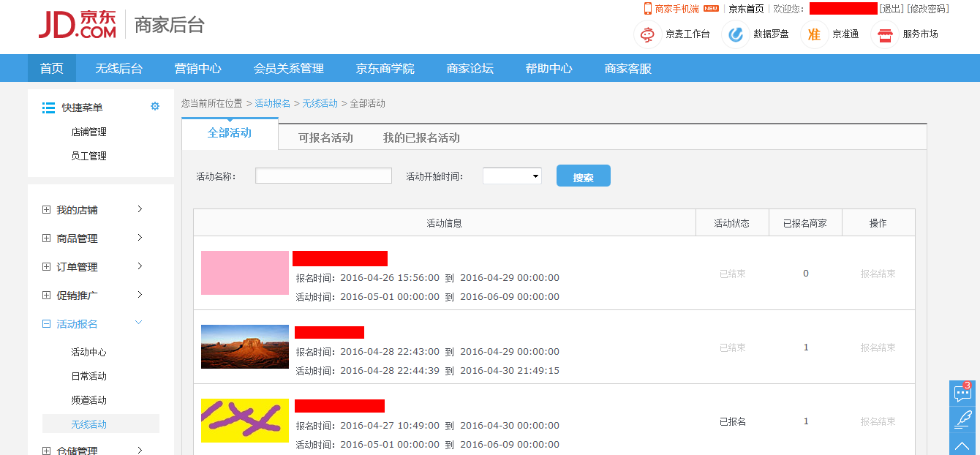This screenshot has height=455, width=980.
Task: Open 活动开始时间 dropdown
Action: click(x=512, y=176)
